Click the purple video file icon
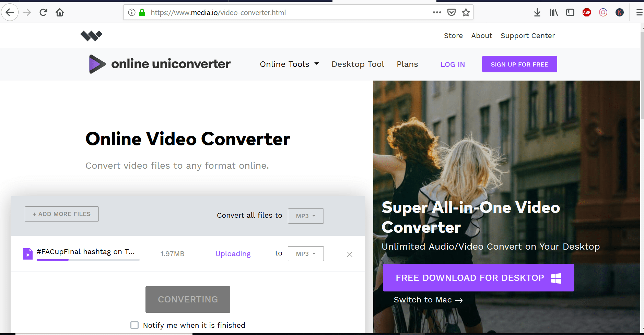Viewport: 644px width, 335px height. coord(28,254)
